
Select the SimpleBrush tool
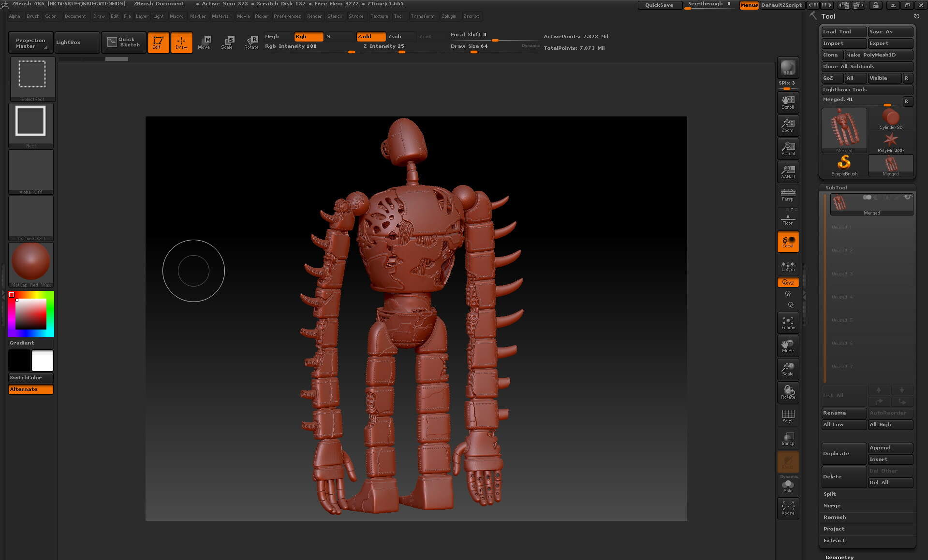pos(844,166)
